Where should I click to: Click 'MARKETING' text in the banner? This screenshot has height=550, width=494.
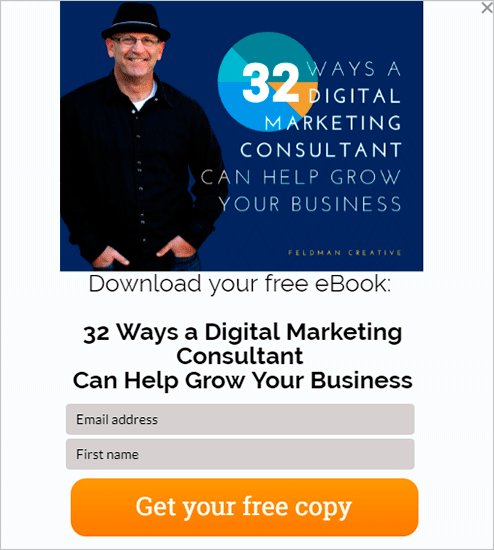pyautogui.click(x=333, y=123)
